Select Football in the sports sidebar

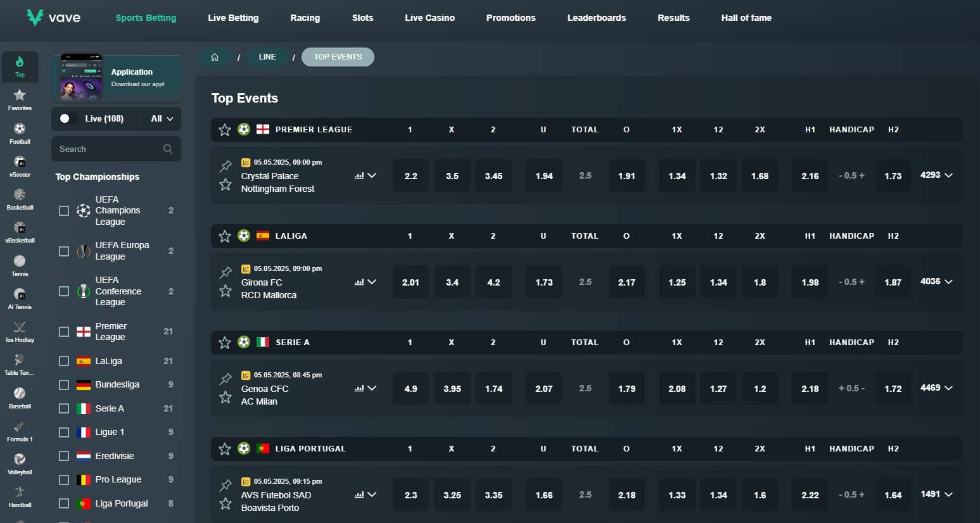tap(20, 133)
